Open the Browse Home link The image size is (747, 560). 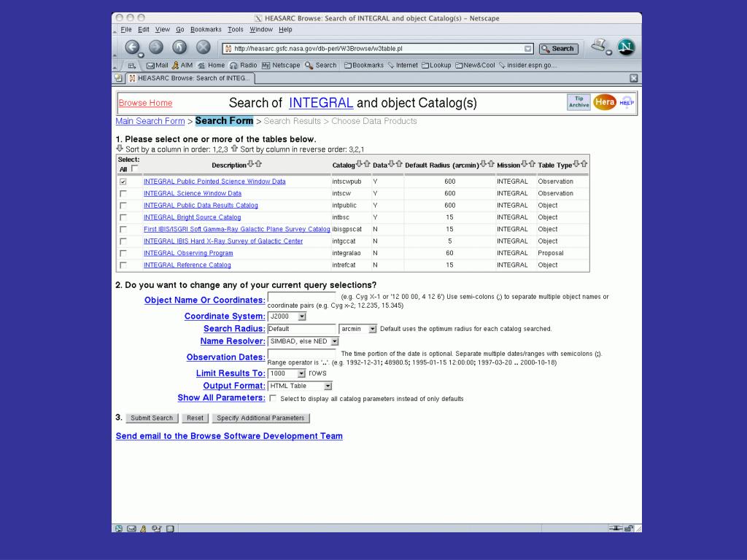[146, 103]
